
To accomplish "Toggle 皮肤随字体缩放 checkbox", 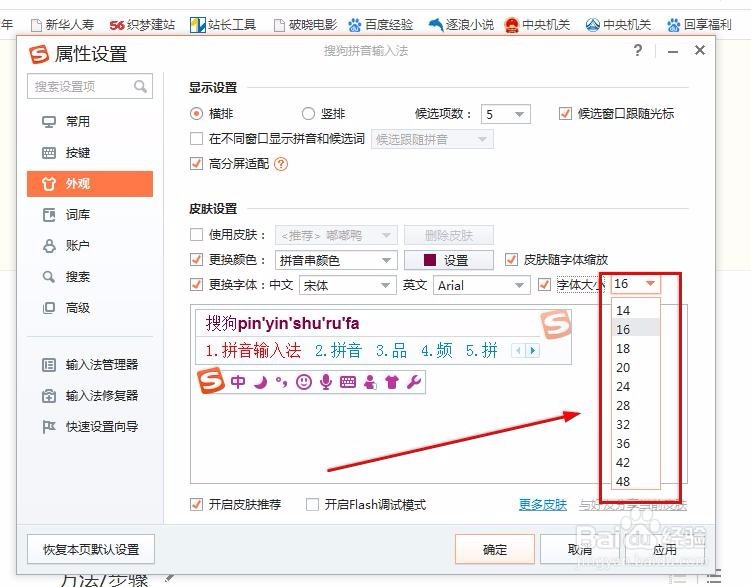I will (512, 260).
